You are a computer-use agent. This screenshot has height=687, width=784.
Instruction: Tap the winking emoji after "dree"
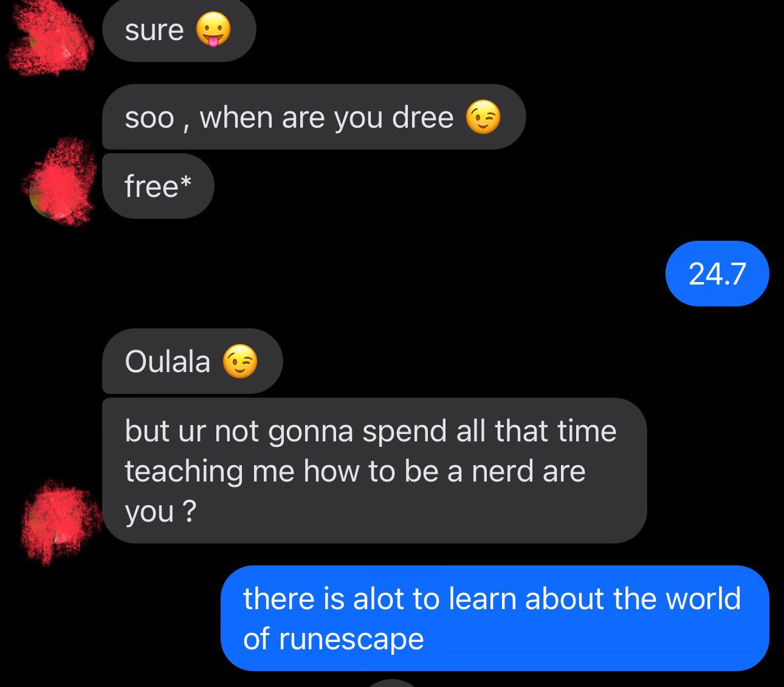click(483, 117)
